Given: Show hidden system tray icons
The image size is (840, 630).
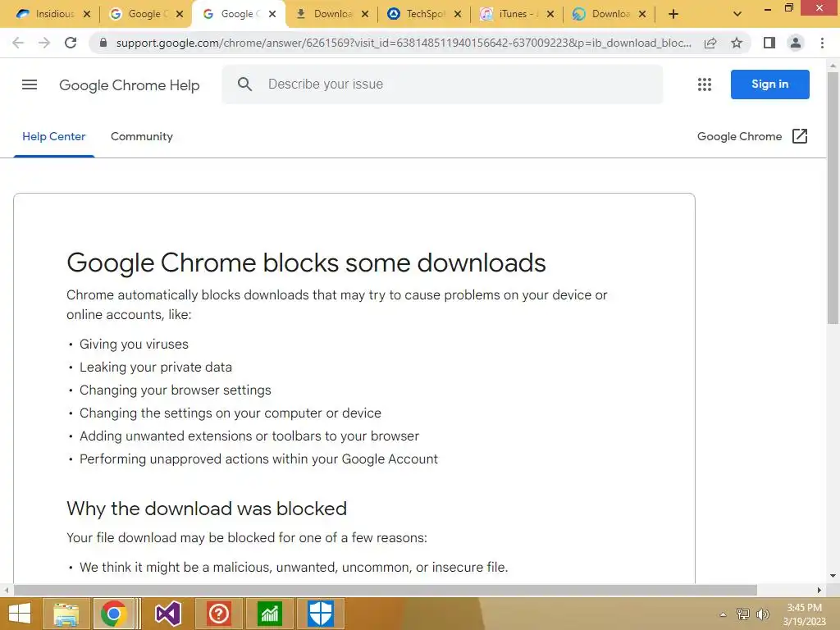Looking at the screenshot, I should click(723, 614).
